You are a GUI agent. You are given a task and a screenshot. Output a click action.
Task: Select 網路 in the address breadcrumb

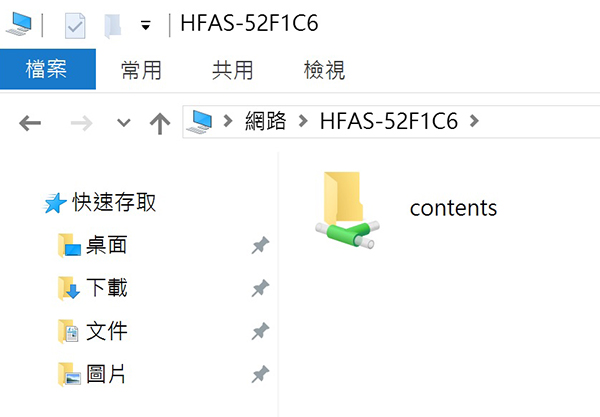click(x=266, y=121)
